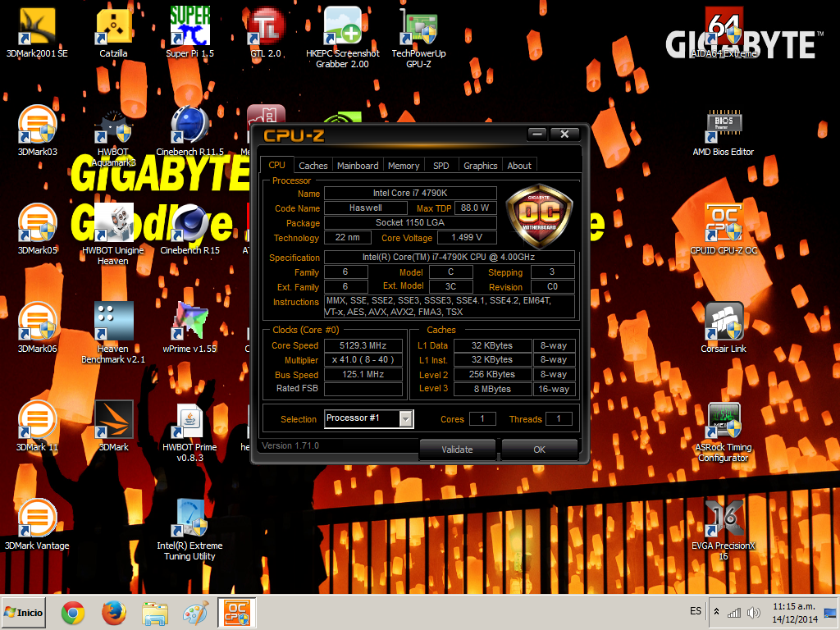
Task: Click the empty Rated FSB field
Action: point(363,389)
